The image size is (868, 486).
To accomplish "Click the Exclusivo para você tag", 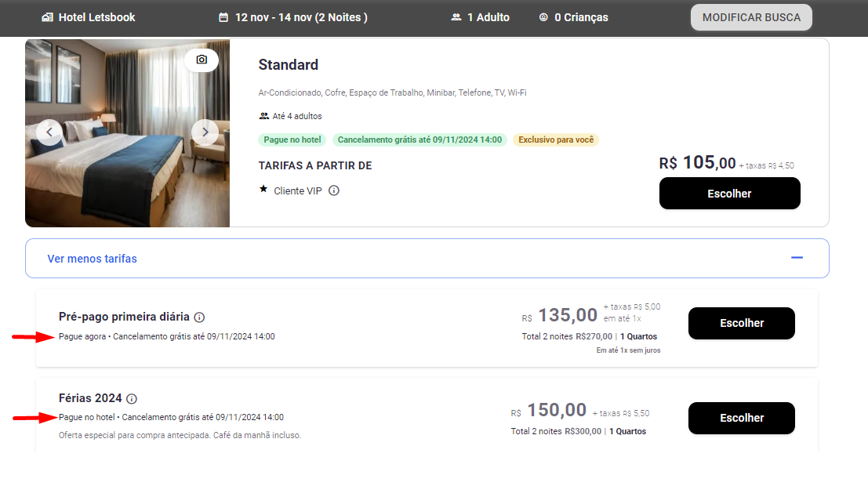I will tap(556, 140).
